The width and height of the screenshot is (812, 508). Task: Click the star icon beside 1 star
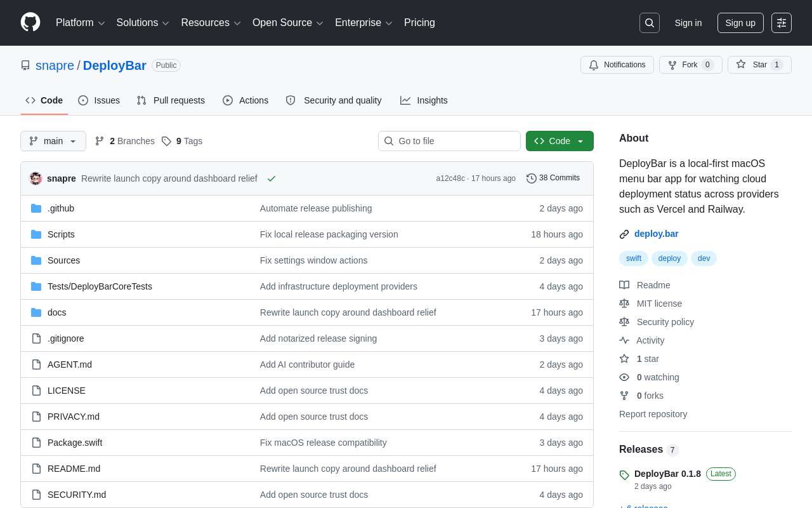pyautogui.click(x=624, y=359)
